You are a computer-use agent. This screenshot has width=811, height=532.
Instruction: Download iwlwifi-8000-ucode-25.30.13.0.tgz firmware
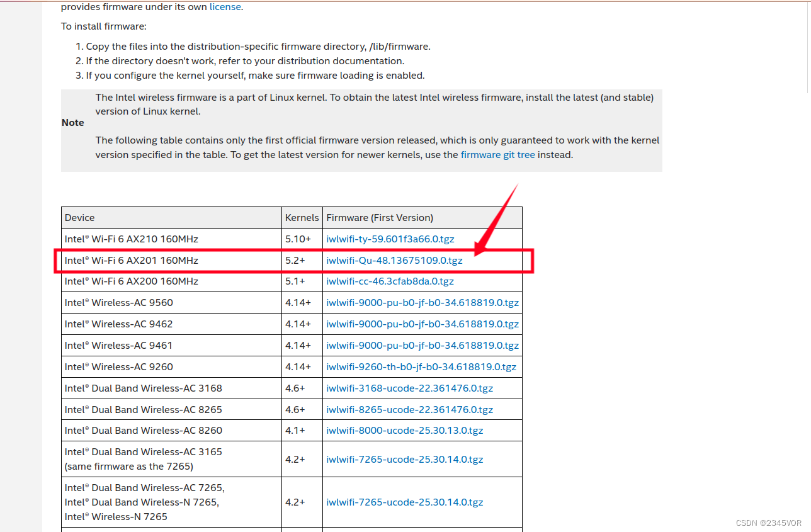(405, 431)
